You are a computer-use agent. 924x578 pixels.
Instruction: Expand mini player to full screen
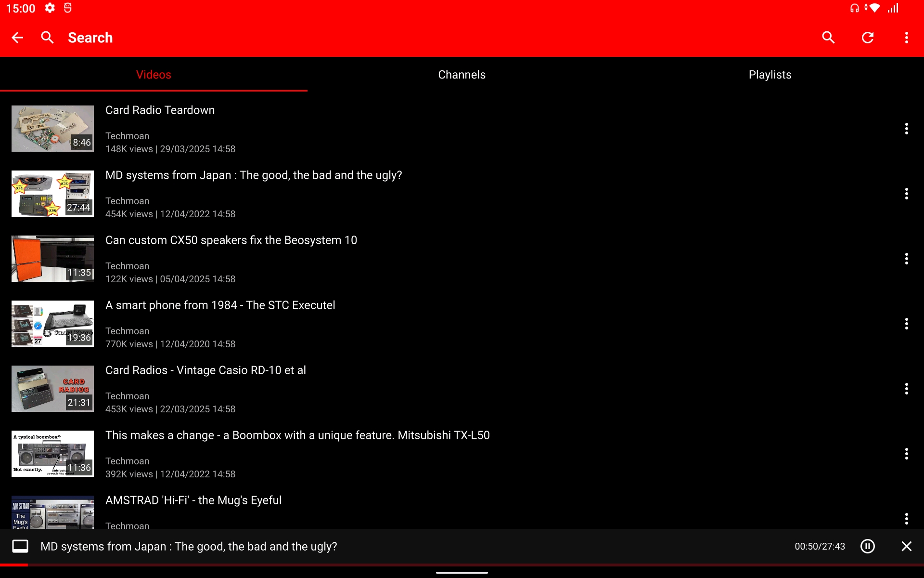point(20,546)
